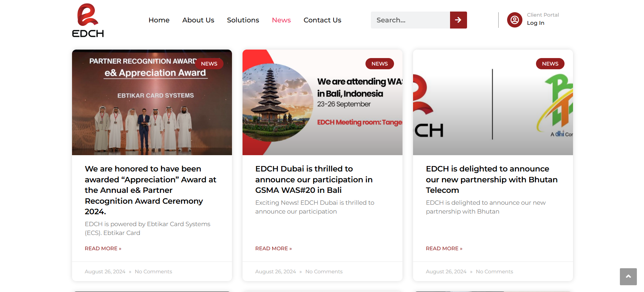
Task: Open the Solutions menu
Action: [243, 20]
